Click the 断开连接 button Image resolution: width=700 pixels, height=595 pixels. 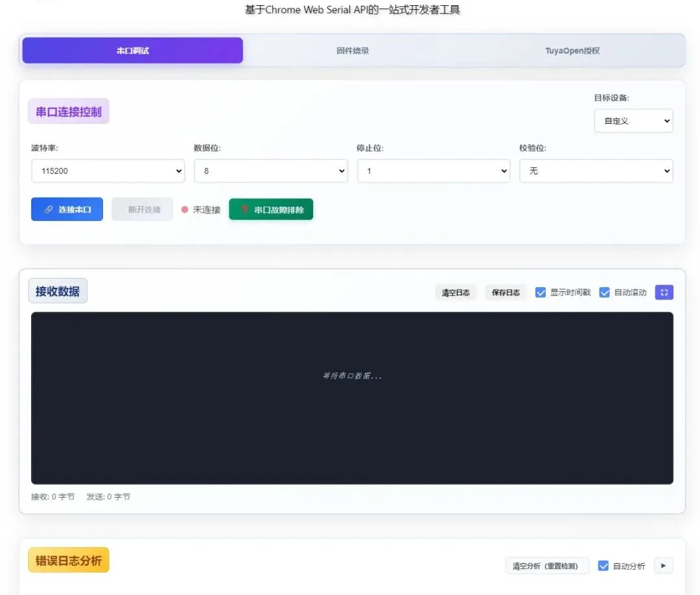[142, 209]
